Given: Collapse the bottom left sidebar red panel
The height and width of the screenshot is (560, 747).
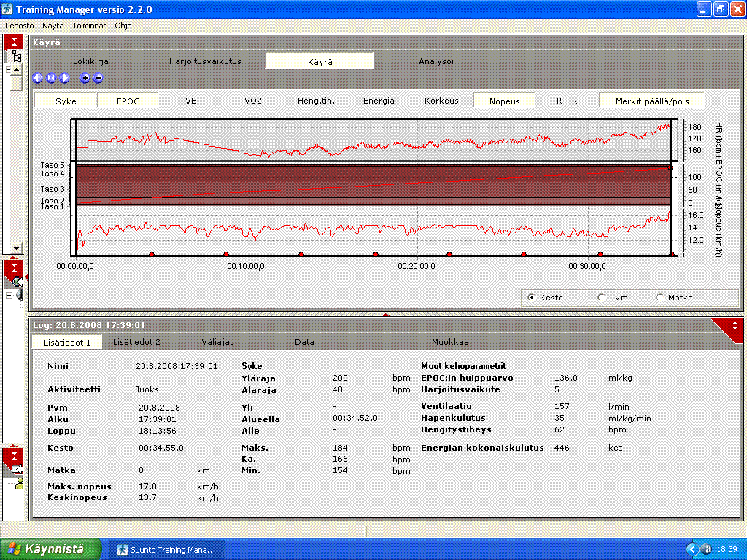Looking at the screenshot, I should coord(15,456).
